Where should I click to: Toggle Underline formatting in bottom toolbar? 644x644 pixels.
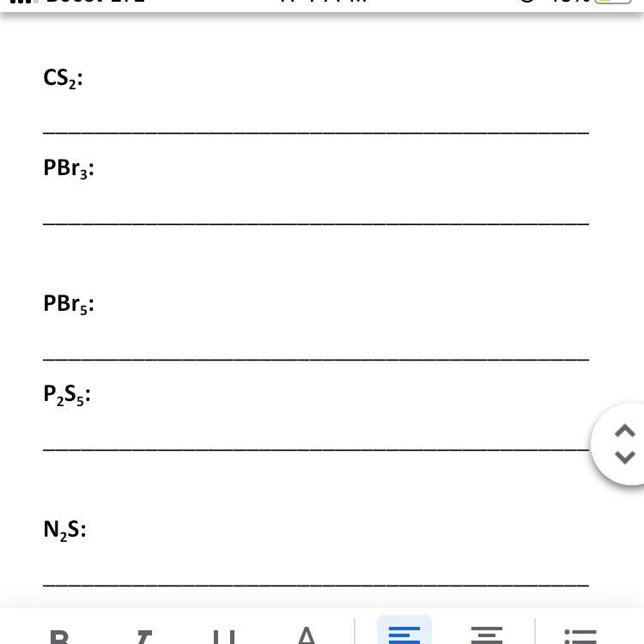(224, 636)
